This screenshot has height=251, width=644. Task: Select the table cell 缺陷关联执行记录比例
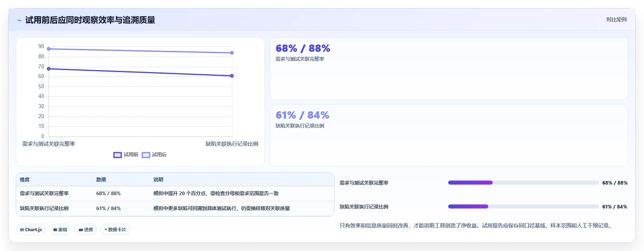44,208
